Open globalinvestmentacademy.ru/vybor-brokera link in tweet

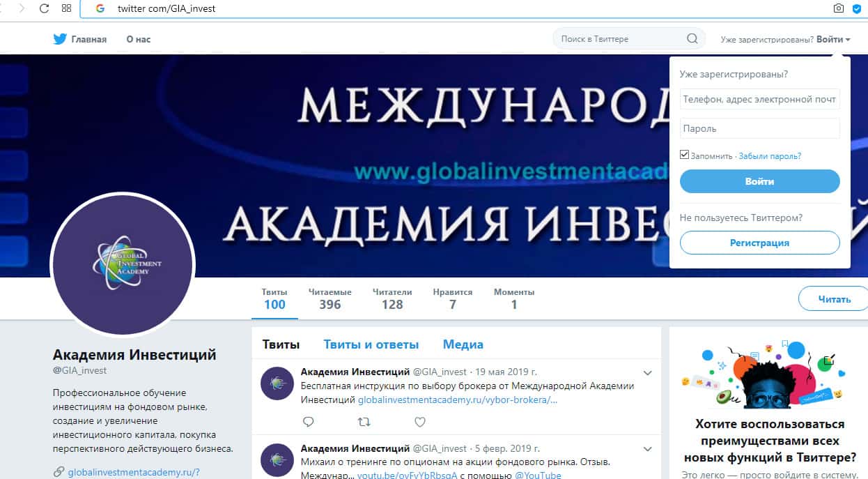[458, 400]
